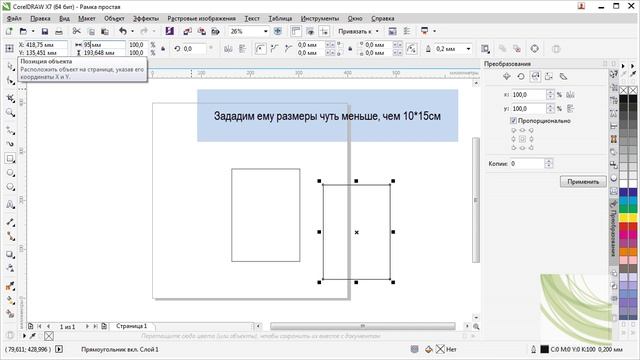This screenshot has height=360, width=640.
Task: Toggle the Пропорционально checkbox
Action: pyautogui.click(x=513, y=121)
